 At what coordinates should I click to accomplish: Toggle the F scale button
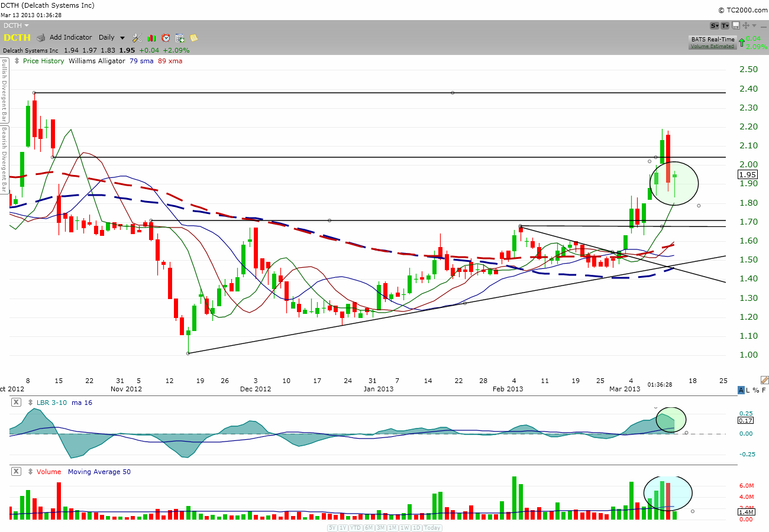coord(764,390)
